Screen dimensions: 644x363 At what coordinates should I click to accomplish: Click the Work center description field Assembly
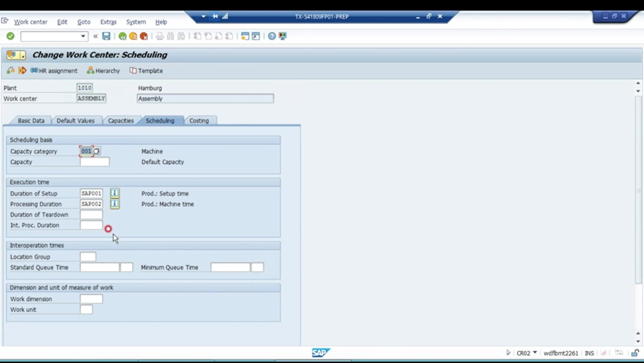[x=205, y=98]
